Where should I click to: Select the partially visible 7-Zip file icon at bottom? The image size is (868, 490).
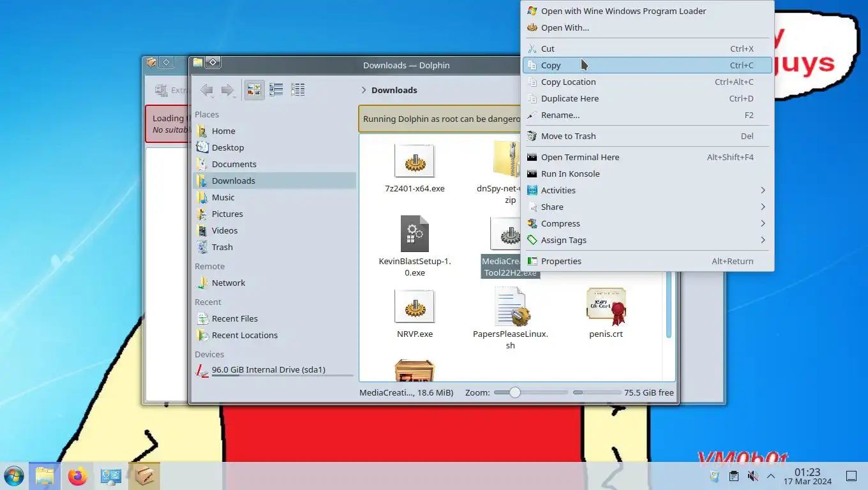point(415,370)
